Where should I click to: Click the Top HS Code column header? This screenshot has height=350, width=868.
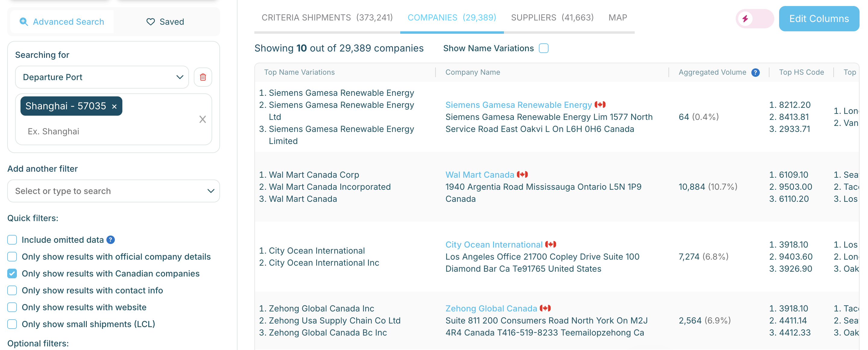(801, 72)
